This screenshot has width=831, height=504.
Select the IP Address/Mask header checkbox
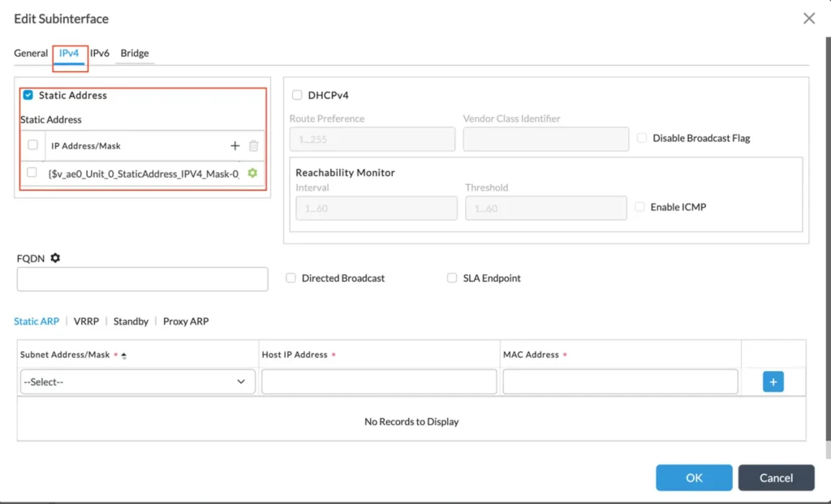pos(32,146)
